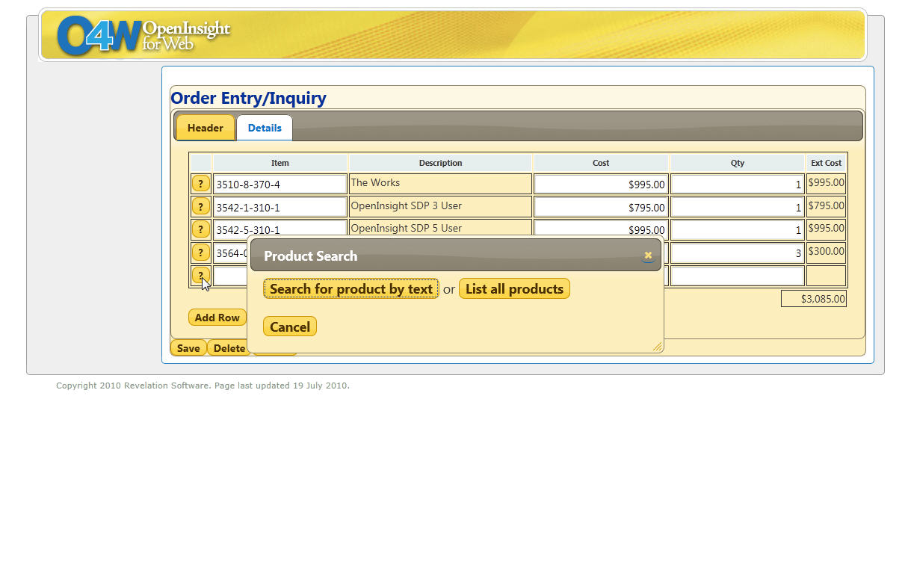
Task: Click quantity field showing 3
Action: tap(738, 253)
